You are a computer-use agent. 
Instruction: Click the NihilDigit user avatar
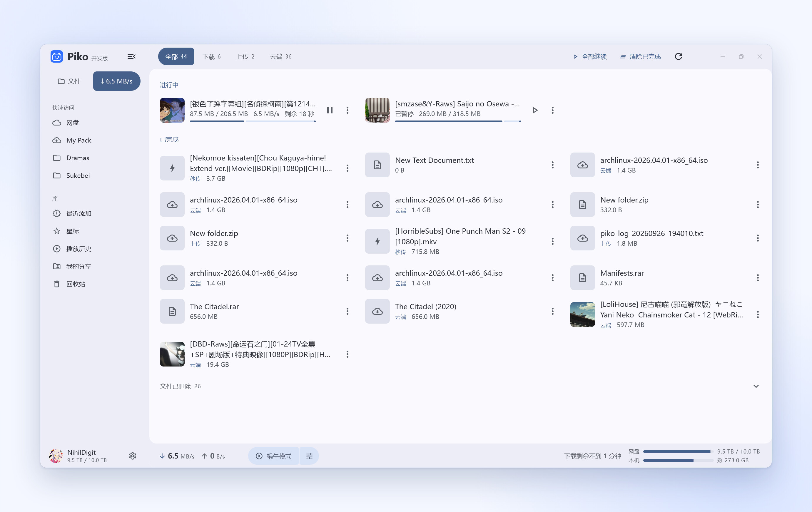tap(56, 456)
